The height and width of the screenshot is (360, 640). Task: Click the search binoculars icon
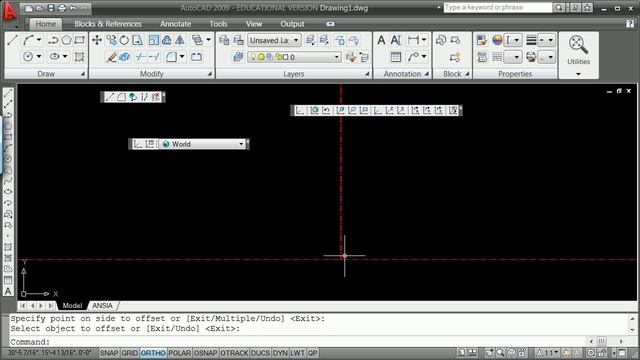tap(559, 8)
